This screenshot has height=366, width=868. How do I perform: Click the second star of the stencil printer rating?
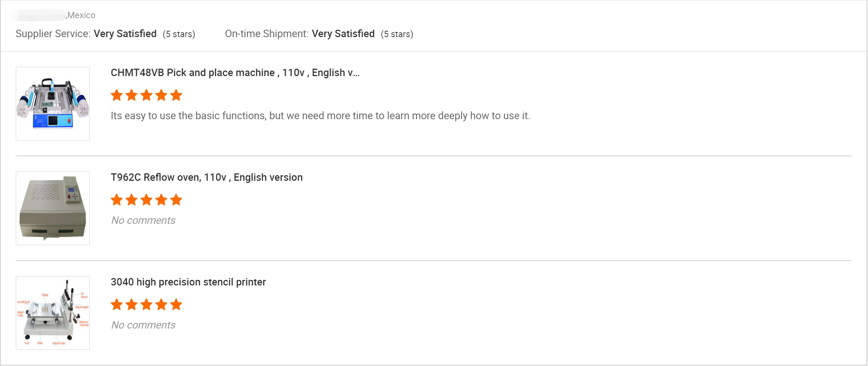click(132, 305)
